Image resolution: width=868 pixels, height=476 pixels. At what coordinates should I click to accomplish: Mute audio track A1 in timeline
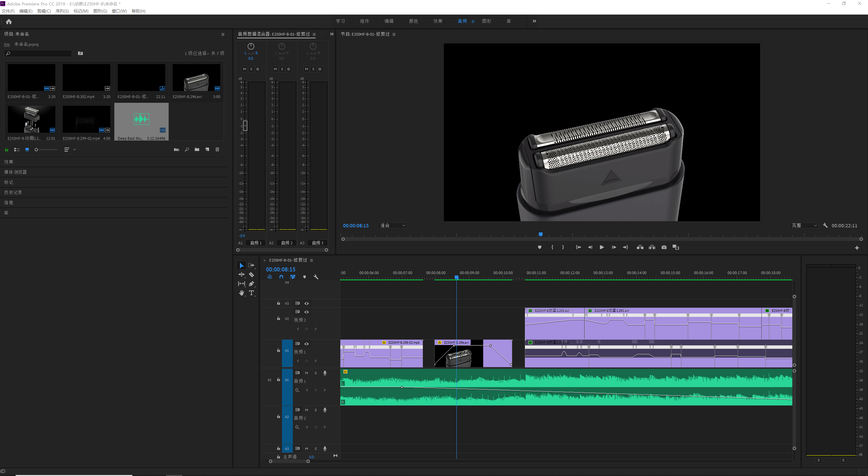(x=306, y=373)
